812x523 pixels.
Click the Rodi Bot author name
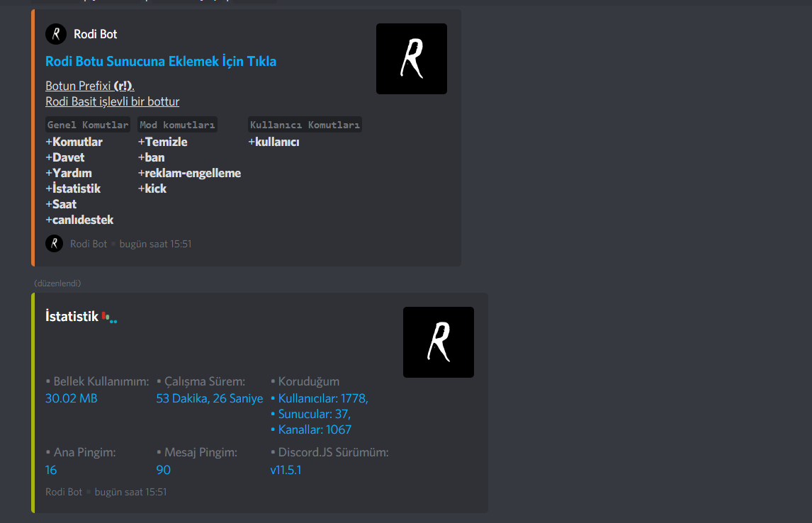[95, 34]
